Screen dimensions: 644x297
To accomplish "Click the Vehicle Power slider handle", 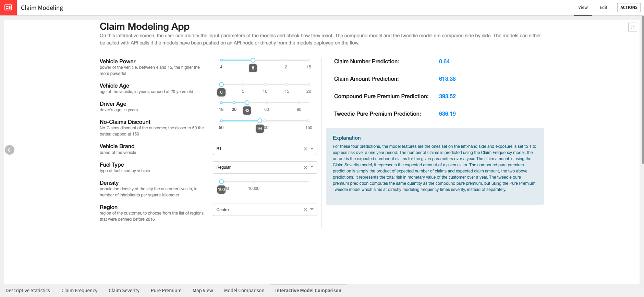I will [253, 60].
